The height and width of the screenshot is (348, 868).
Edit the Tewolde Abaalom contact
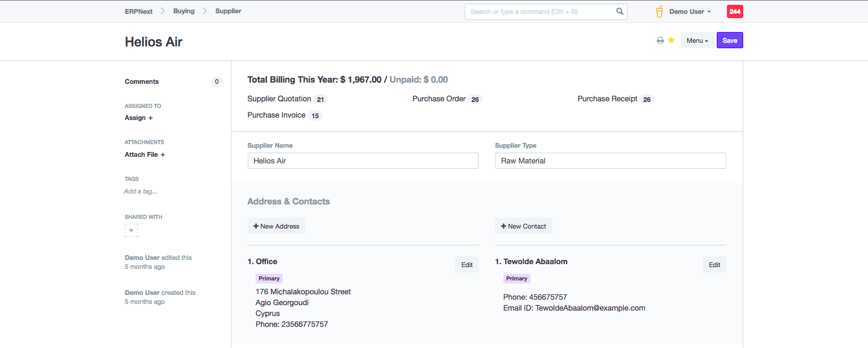point(714,265)
